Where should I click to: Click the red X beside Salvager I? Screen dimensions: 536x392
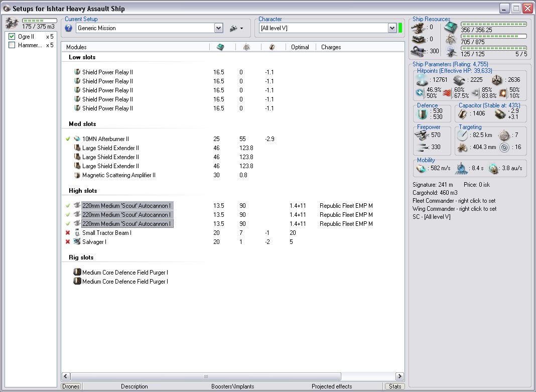pos(68,242)
